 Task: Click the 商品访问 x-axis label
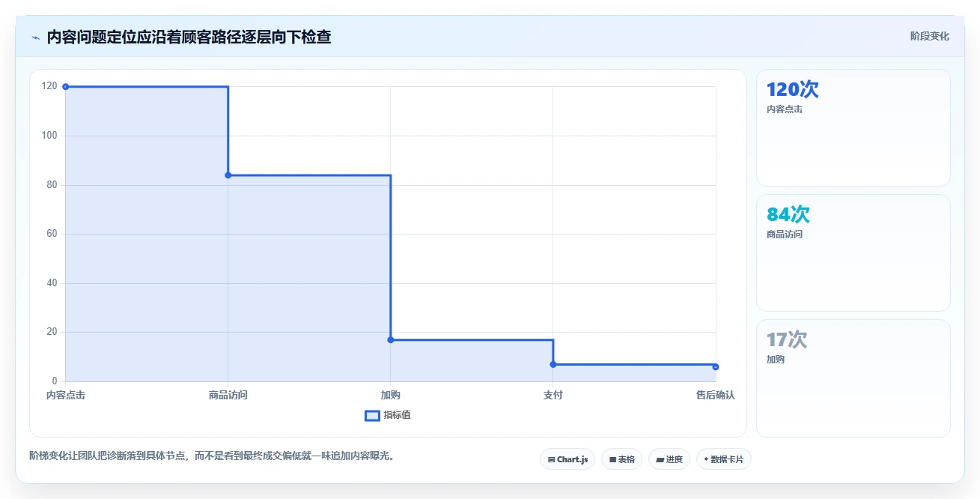pyautogui.click(x=228, y=396)
